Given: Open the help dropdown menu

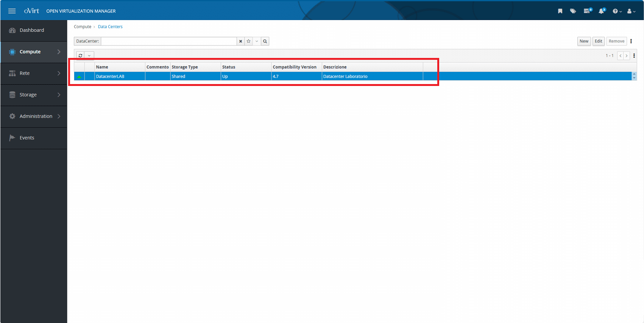Looking at the screenshot, I should coord(617,11).
